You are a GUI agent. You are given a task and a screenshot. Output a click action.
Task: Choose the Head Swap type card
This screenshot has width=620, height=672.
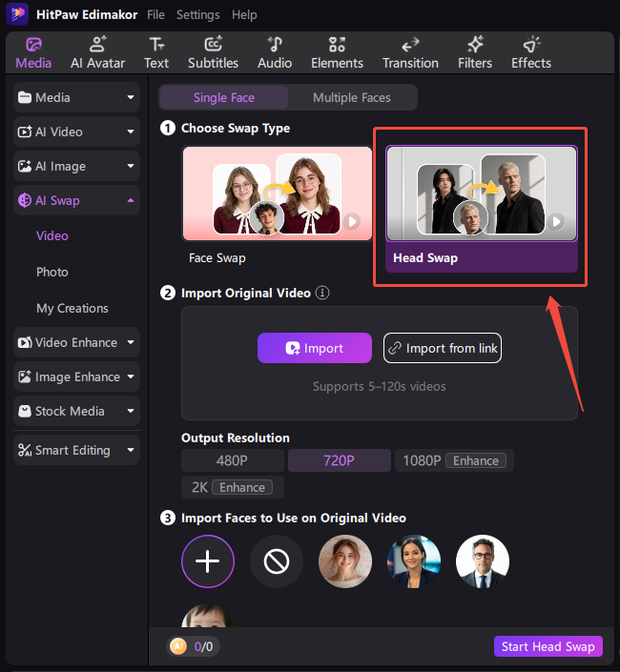pos(482,209)
